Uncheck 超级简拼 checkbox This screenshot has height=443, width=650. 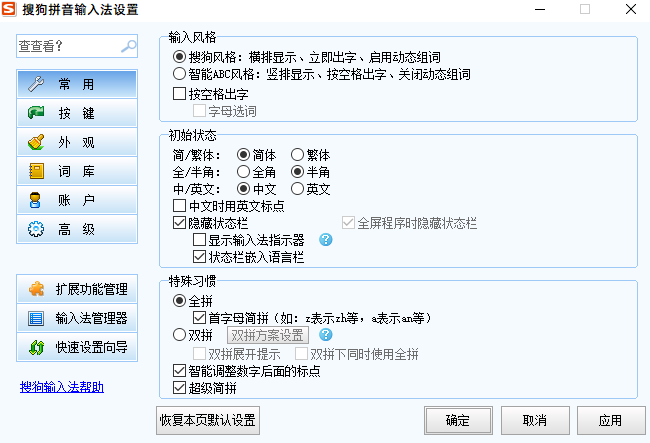[179, 388]
